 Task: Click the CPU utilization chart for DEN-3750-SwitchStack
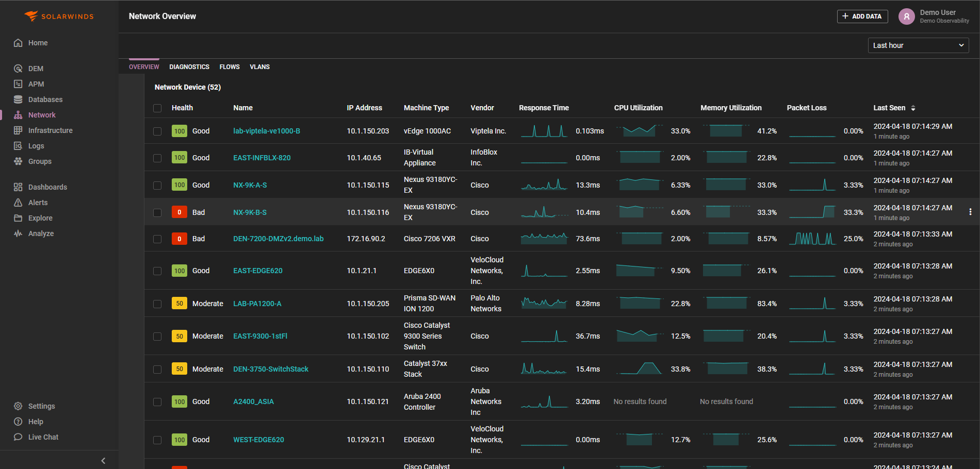[x=640, y=368]
